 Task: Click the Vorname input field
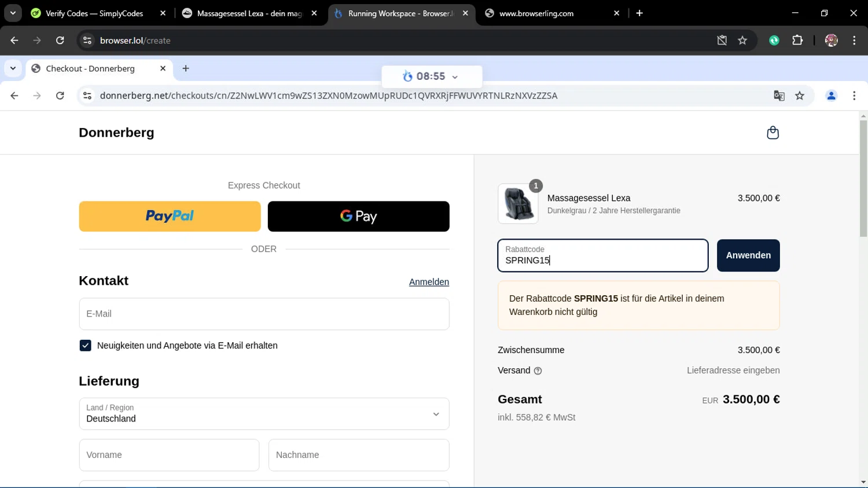pos(169,455)
